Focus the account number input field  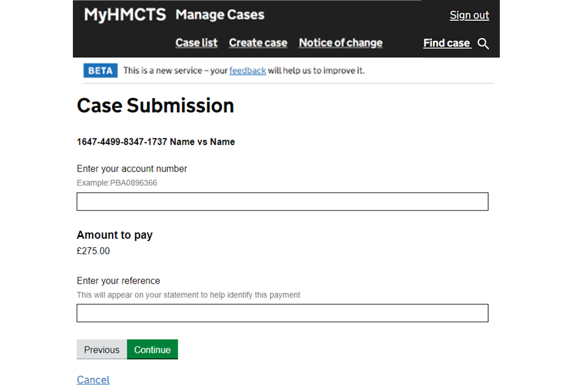[282, 202]
